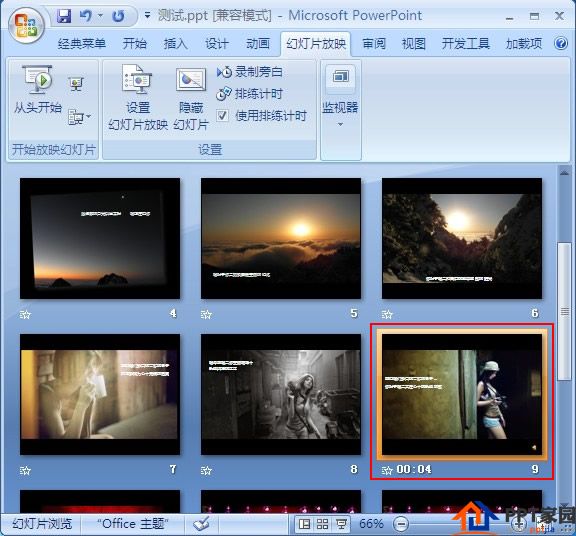
Task: Start slideshow with 从头开始 button
Action: click(37, 89)
